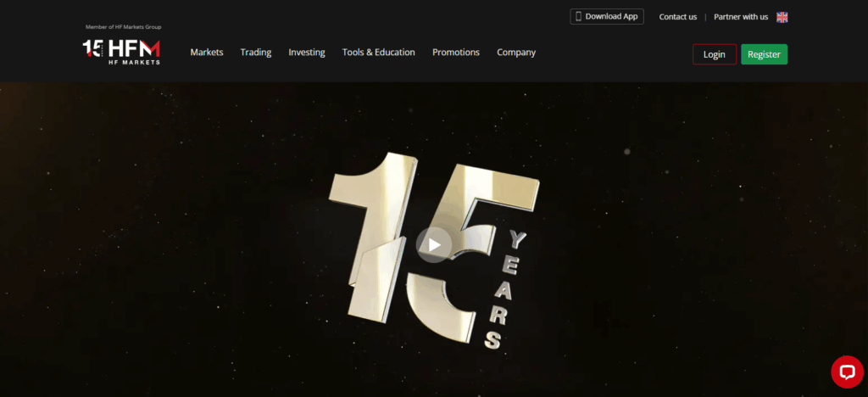This screenshot has height=397, width=868.
Task: Click the HFM HF Markets logo
Action: (135, 51)
